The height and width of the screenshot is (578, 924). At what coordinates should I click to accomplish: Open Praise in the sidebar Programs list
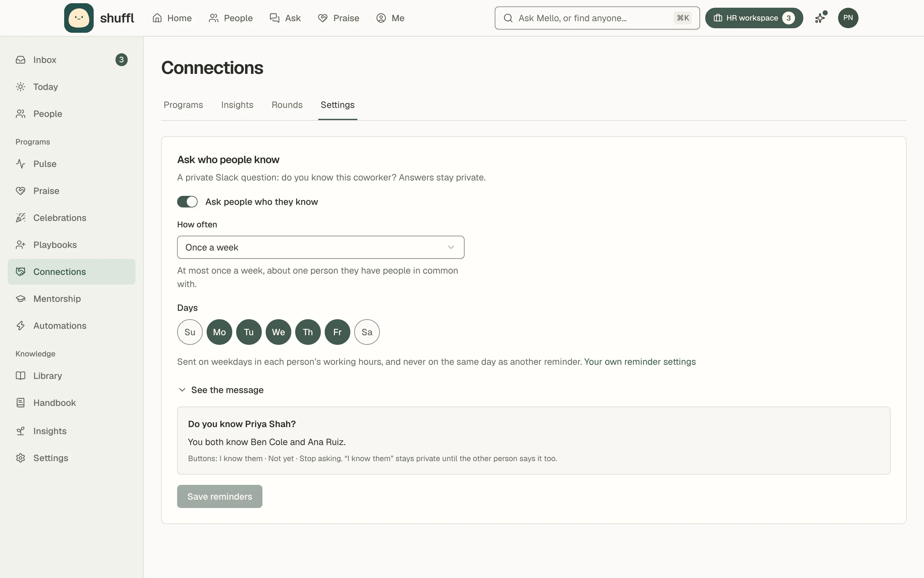pos(72,191)
